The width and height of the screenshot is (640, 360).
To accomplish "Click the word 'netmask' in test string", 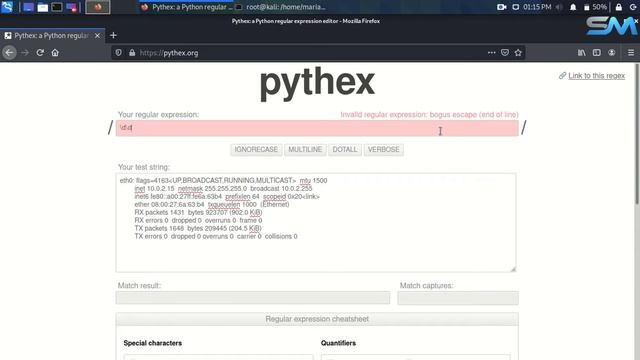I will point(190,189).
